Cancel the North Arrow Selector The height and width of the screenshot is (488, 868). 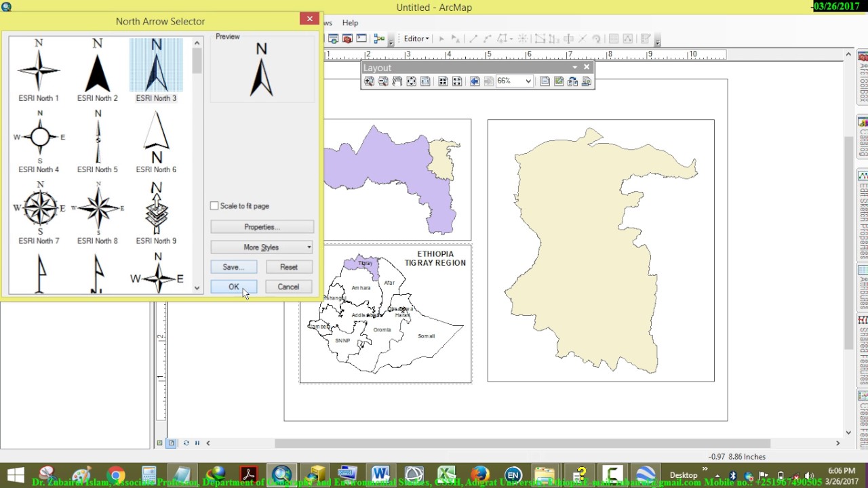click(x=288, y=287)
